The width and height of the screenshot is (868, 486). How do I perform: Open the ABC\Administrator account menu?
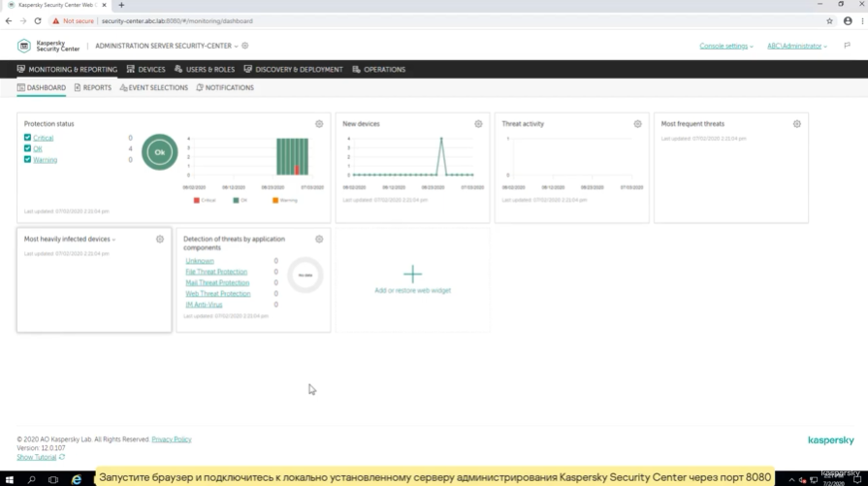796,46
